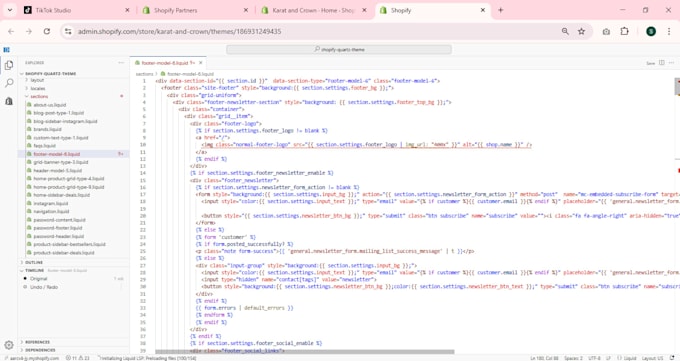Open a new browser tab
Screen dimensions: 680x361
pos(500,10)
